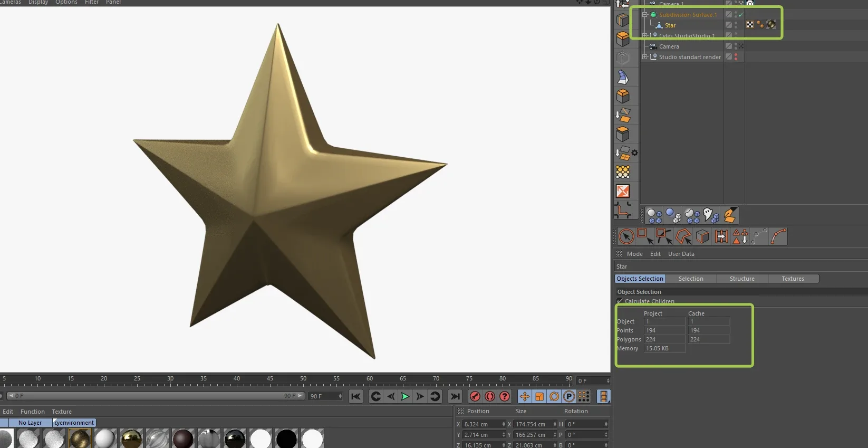Switch to the Structure tab
868x448 pixels.
click(742, 279)
